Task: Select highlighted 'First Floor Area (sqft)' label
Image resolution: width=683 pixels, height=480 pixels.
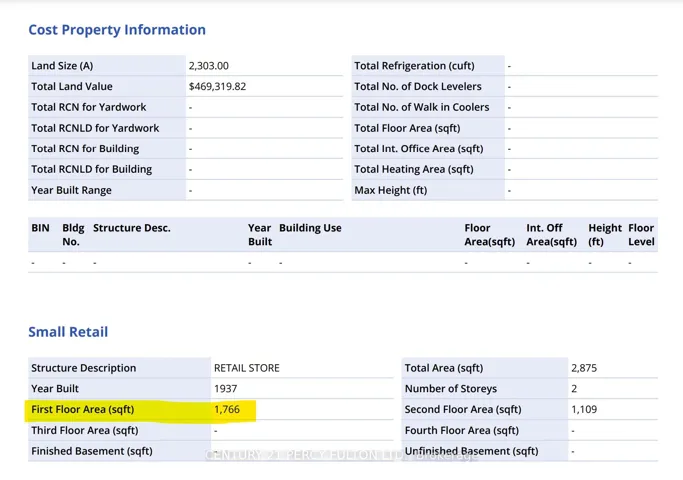Action: (83, 409)
